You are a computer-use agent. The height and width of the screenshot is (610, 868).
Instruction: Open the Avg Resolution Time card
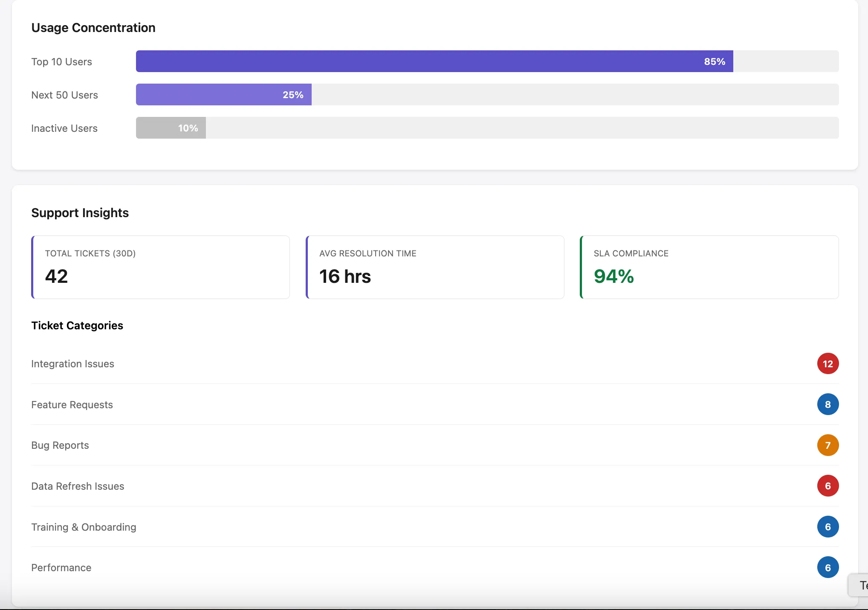point(435,267)
